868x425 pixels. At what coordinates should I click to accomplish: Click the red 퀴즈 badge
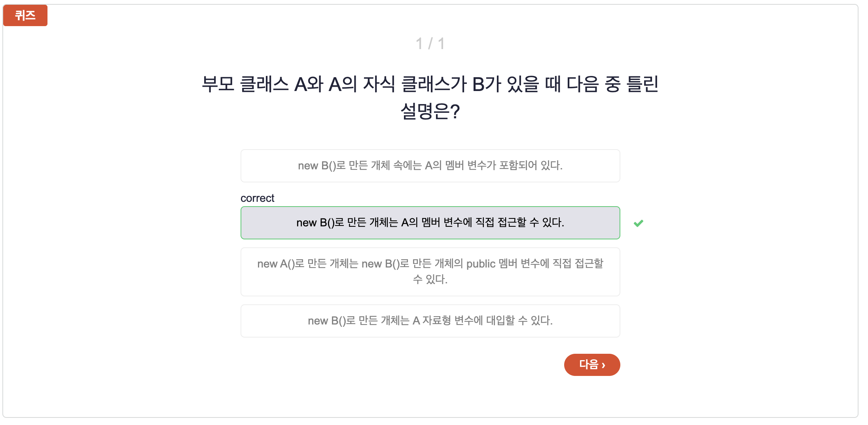[x=25, y=15]
